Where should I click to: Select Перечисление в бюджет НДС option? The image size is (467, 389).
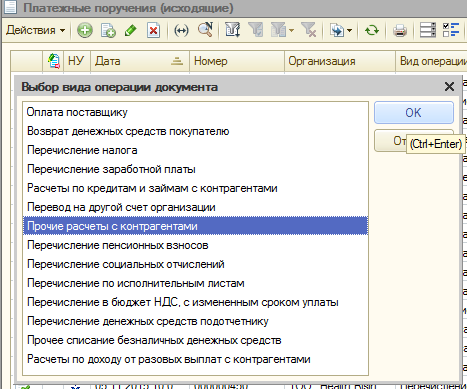[x=195, y=302]
